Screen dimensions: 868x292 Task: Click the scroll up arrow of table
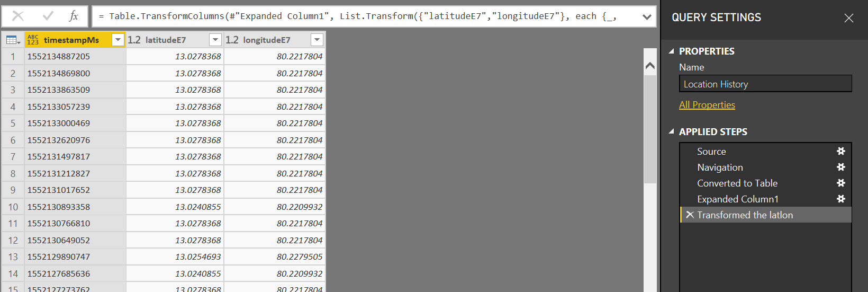[x=650, y=66]
